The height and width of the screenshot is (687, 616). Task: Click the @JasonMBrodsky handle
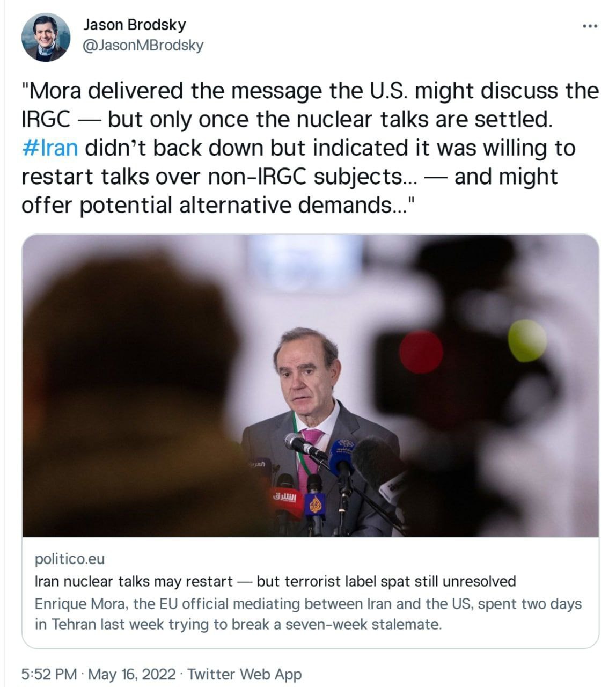pyautogui.click(x=144, y=46)
